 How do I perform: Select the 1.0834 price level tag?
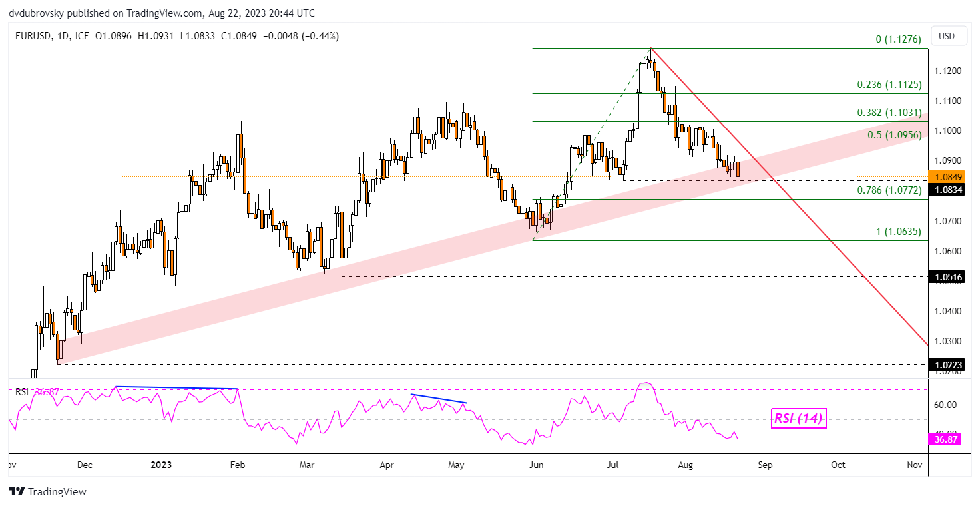coord(946,190)
